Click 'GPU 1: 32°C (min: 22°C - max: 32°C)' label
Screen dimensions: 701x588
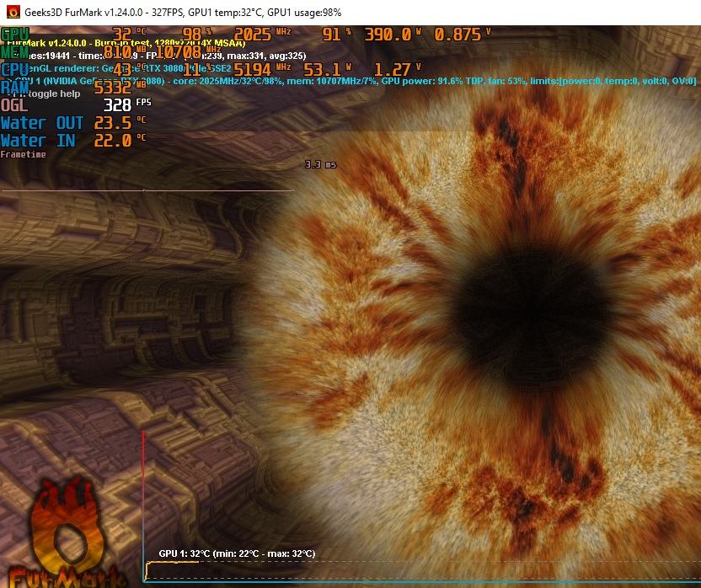click(x=237, y=553)
